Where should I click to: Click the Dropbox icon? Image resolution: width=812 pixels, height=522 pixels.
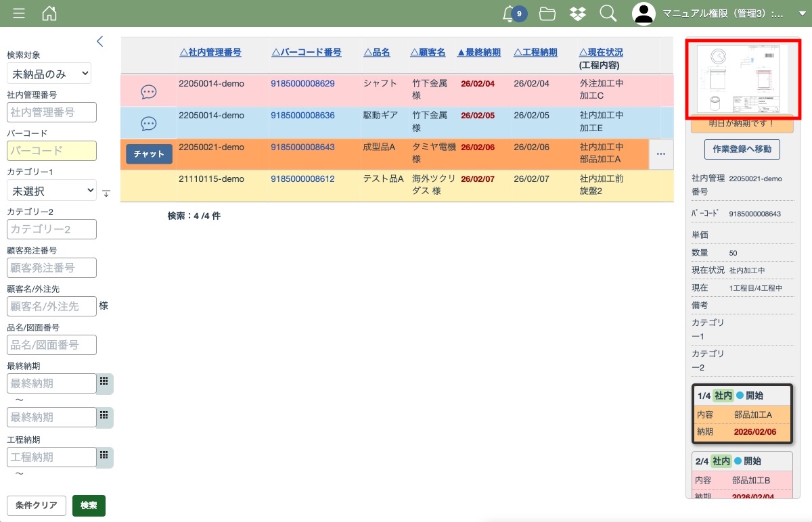[x=578, y=14]
